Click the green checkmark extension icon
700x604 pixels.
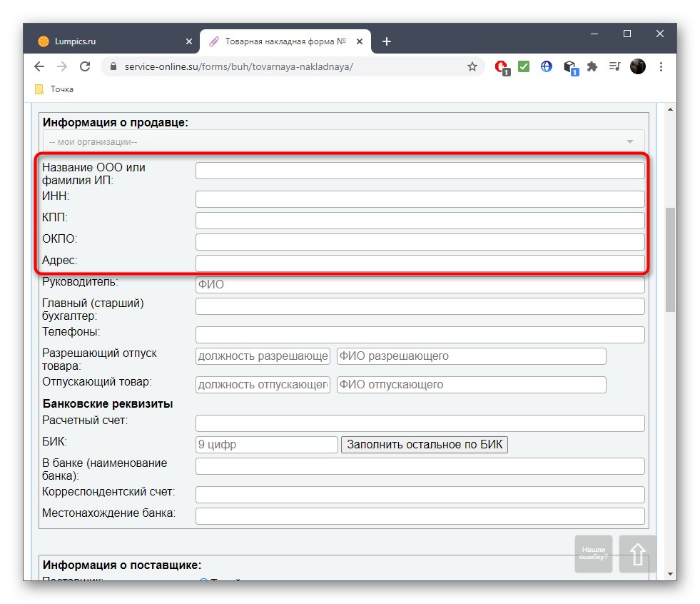point(523,66)
